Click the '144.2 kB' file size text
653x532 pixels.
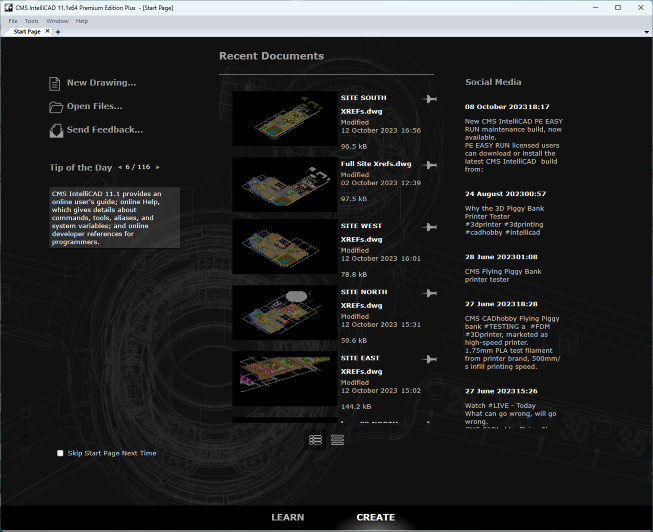click(x=356, y=407)
